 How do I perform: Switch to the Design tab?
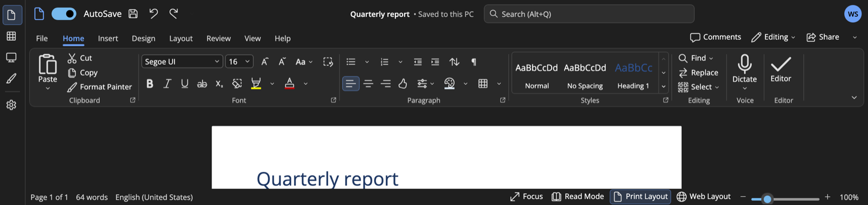[143, 38]
